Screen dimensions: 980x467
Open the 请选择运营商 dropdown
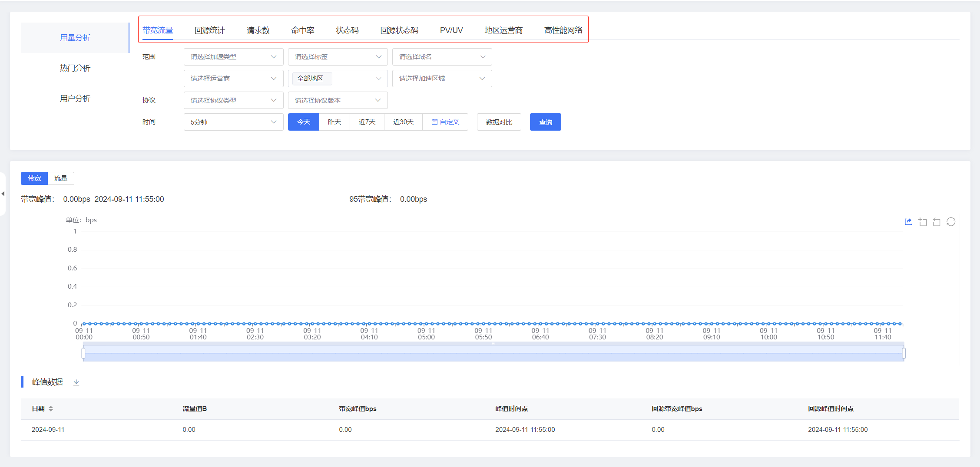pos(234,79)
